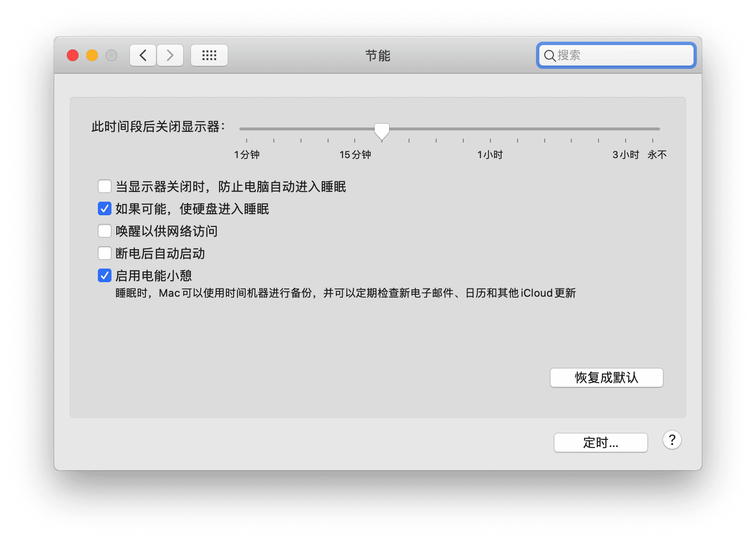This screenshot has height=542, width=756.
Task: Click the 节能 window title
Action: click(378, 56)
